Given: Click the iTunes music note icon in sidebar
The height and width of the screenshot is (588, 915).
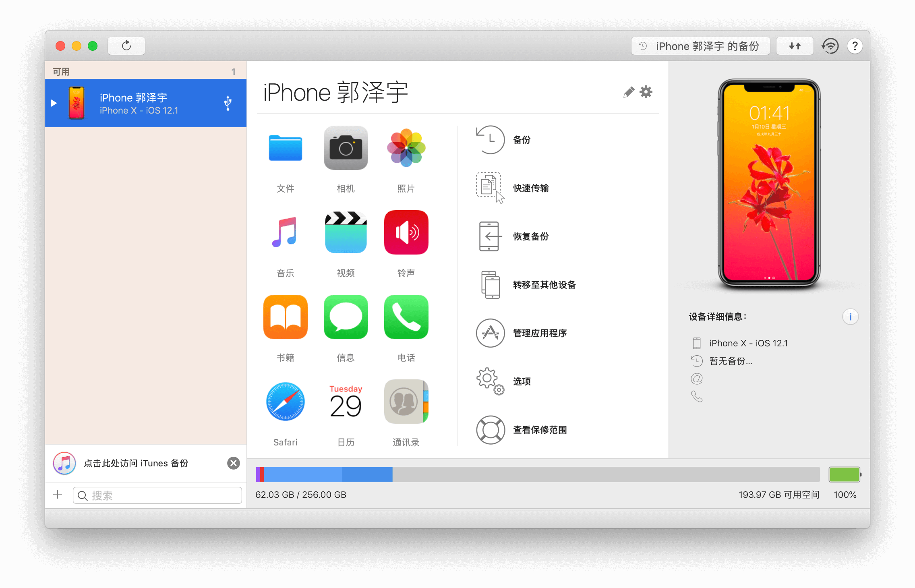Looking at the screenshot, I should coord(64,463).
